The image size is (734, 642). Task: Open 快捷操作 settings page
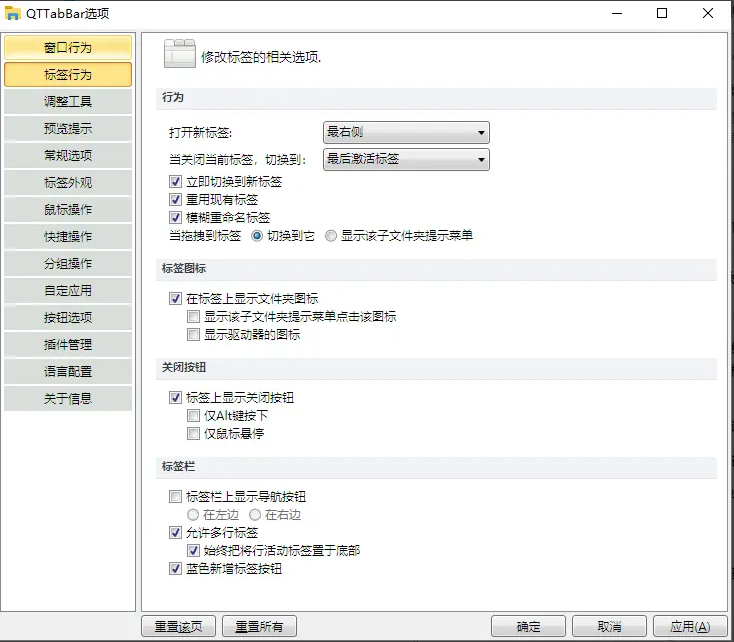(x=68, y=236)
